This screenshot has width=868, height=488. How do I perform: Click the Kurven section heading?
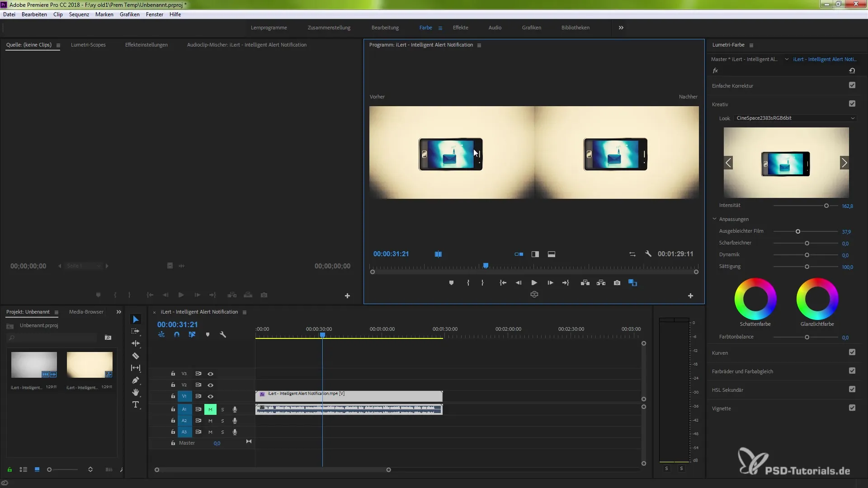click(720, 353)
